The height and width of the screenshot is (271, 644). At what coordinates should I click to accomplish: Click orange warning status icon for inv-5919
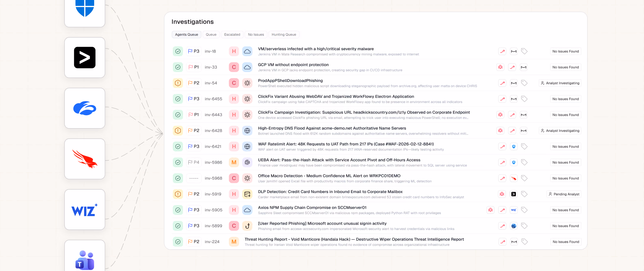pyautogui.click(x=178, y=194)
